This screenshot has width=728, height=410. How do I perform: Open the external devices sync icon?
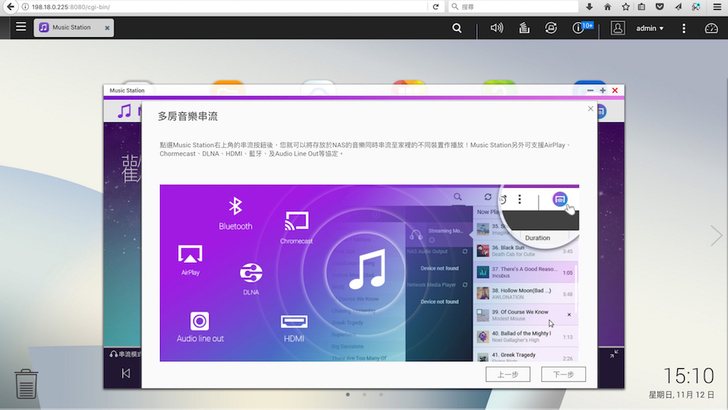pos(551,28)
